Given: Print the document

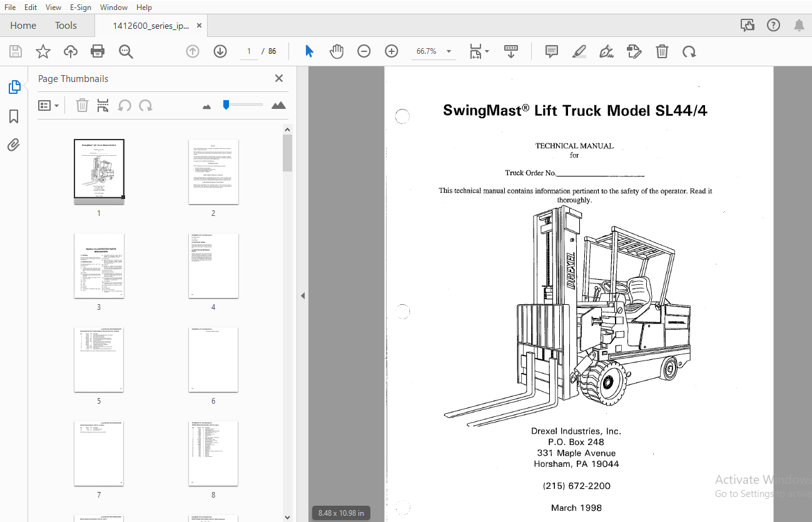Looking at the screenshot, I should coord(98,51).
